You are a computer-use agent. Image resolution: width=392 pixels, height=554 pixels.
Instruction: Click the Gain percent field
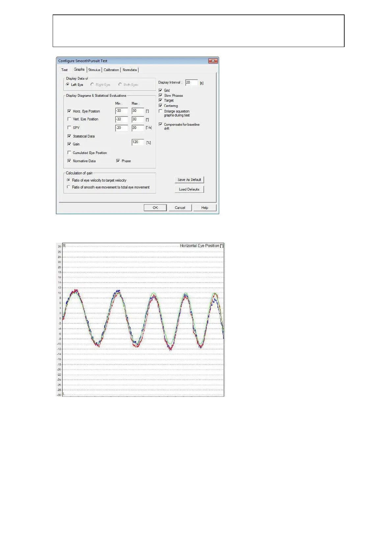(x=138, y=142)
